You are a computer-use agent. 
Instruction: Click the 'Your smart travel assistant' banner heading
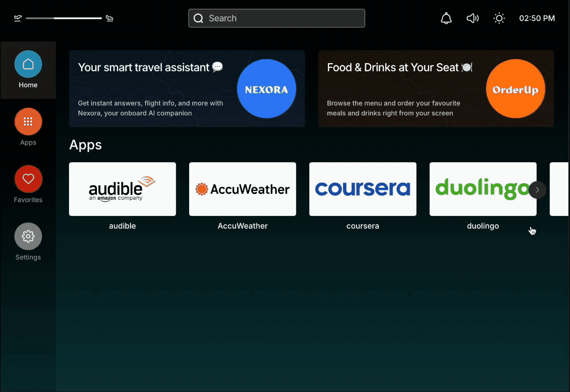point(150,67)
